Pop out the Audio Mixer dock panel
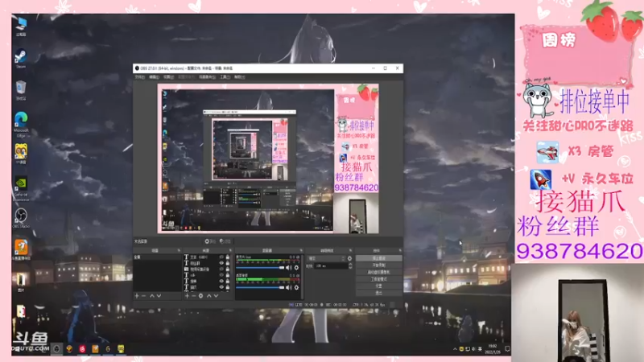 301,250
